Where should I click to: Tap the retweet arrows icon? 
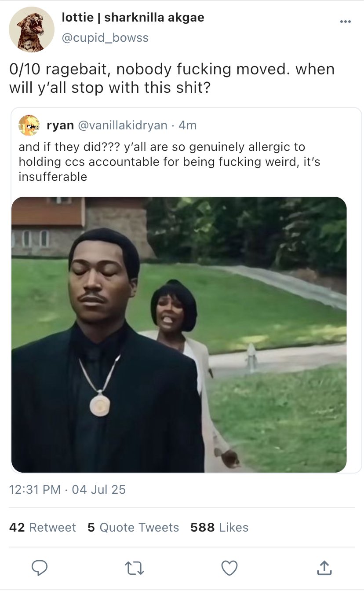pyautogui.click(x=134, y=568)
